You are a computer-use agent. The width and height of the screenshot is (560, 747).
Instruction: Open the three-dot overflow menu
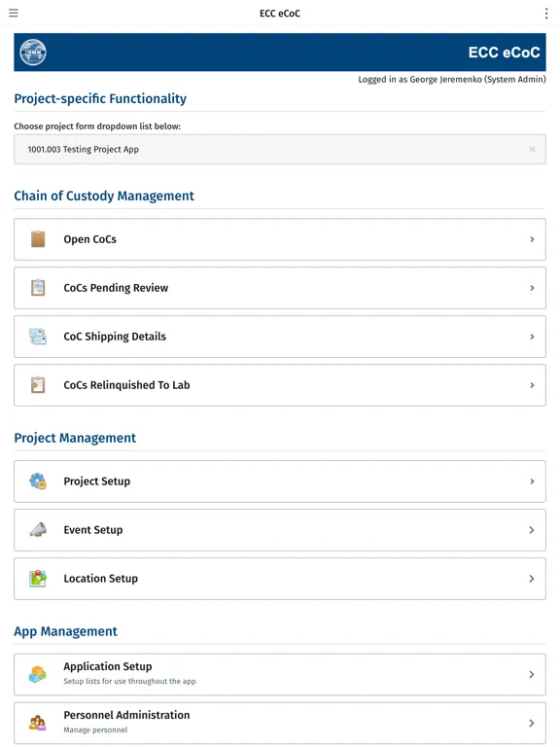[x=546, y=14]
